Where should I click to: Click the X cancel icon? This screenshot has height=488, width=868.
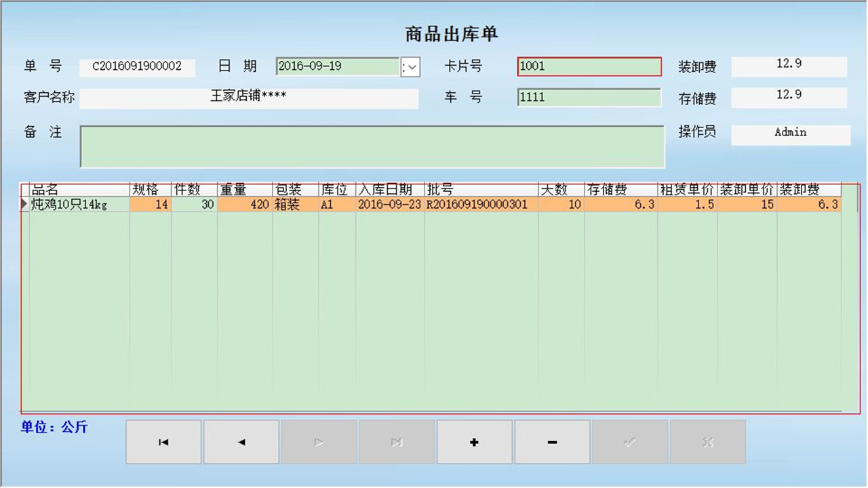(x=707, y=442)
